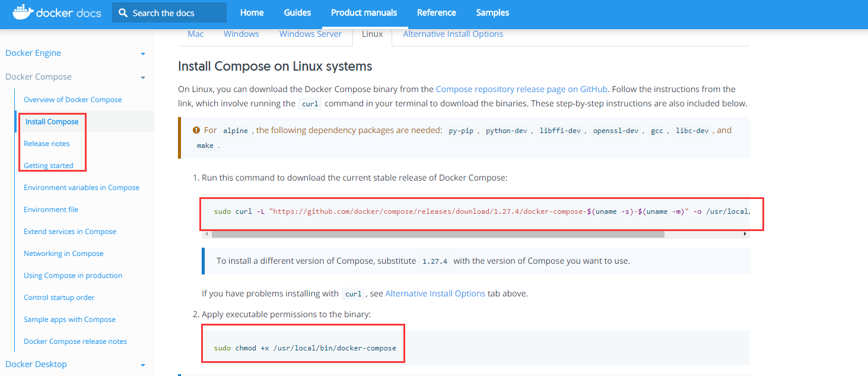Follow Compose repository release page link
Image resolution: width=868 pixels, height=376 pixels.
[x=522, y=89]
